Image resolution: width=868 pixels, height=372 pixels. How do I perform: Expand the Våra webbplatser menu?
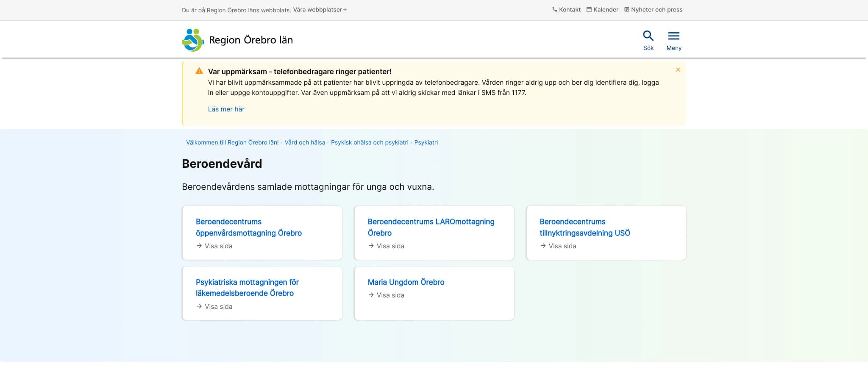pos(320,10)
